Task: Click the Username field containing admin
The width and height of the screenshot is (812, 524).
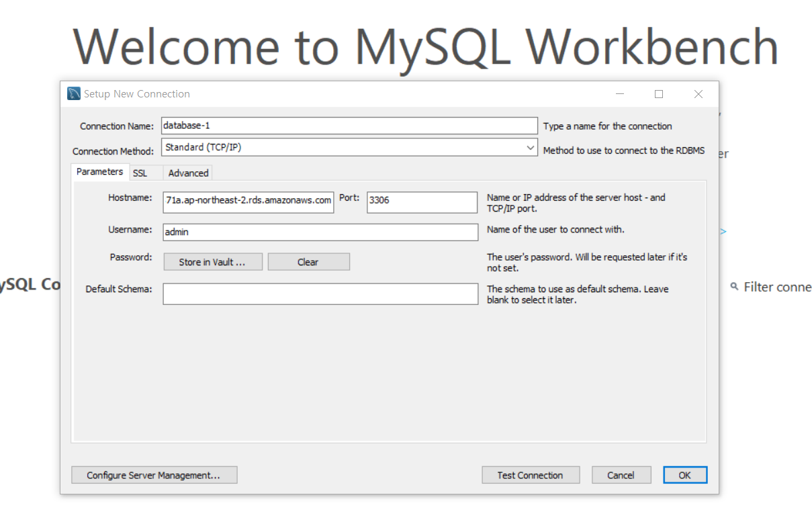Action: [320, 232]
